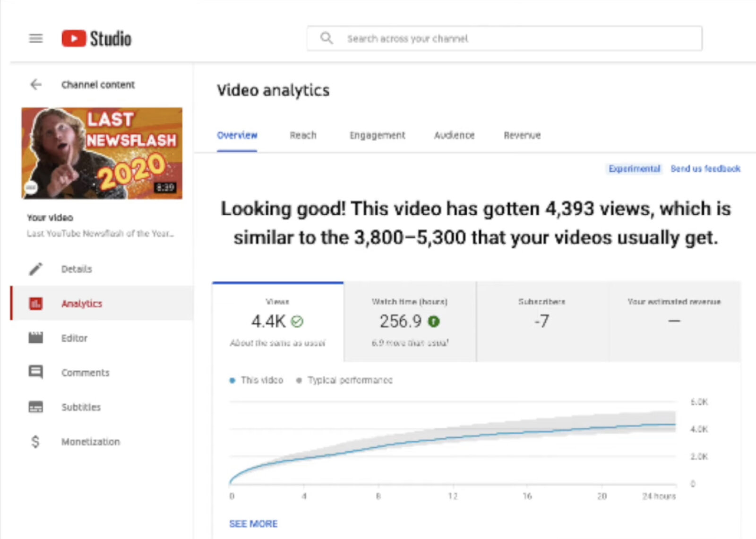Screen dimensions: 756x539
Task: Toggle the This video legend item
Action: pyautogui.click(x=257, y=380)
